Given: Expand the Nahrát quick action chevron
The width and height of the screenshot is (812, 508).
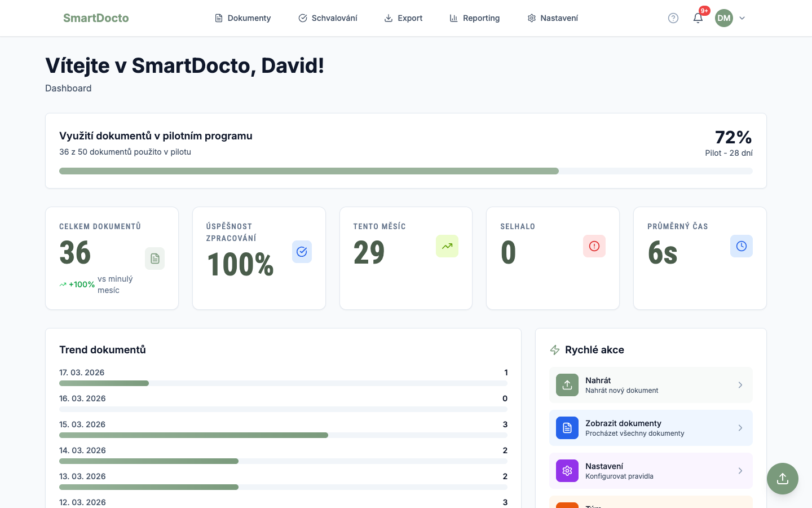Looking at the screenshot, I should point(740,385).
